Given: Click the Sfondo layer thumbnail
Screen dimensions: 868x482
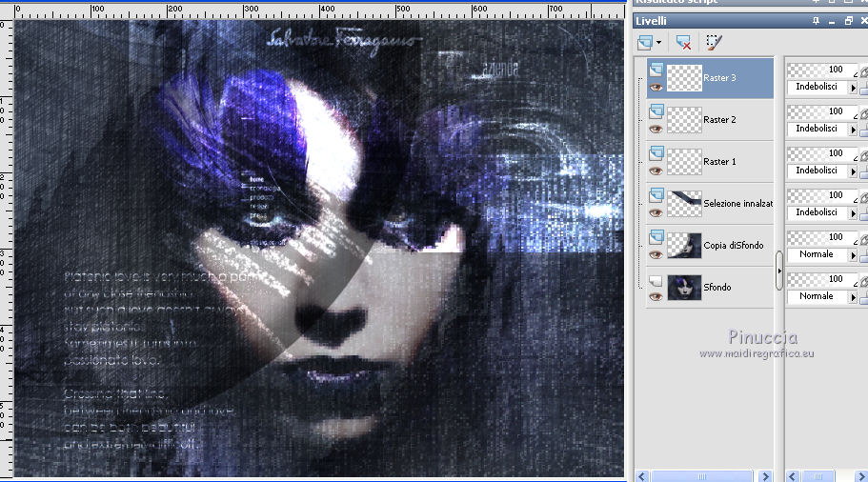Looking at the screenshot, I should pyautogui.click(x=684, y=289).
